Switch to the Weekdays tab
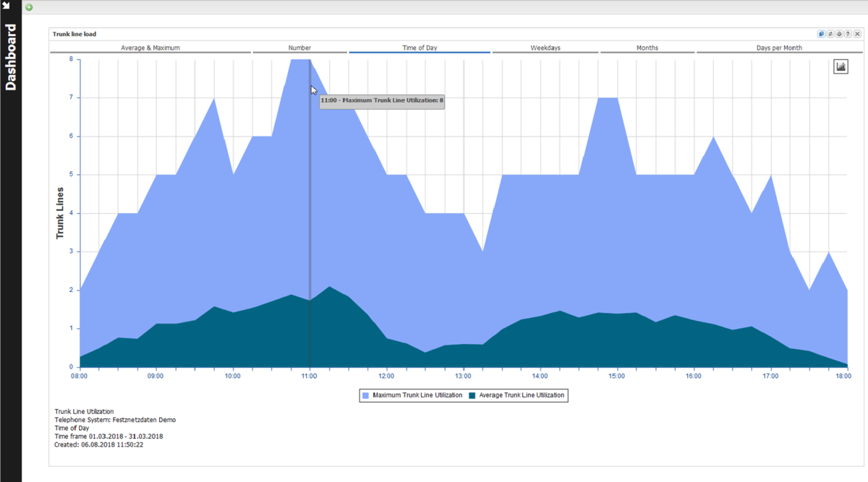Viewport: 868px width, 482px height. tap(545, 48)
